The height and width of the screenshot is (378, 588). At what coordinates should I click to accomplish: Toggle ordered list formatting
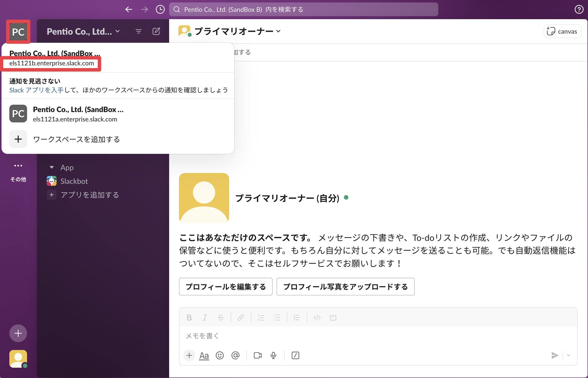(x=261, y=317)
